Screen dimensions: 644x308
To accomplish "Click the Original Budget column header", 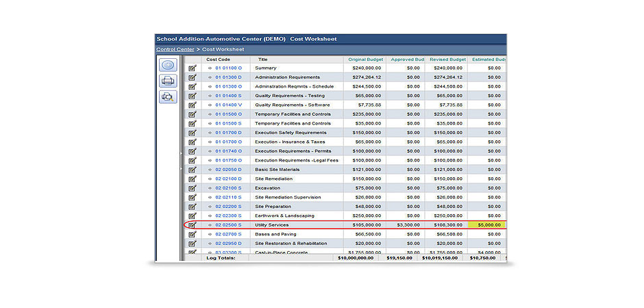I will coord(364,60).
